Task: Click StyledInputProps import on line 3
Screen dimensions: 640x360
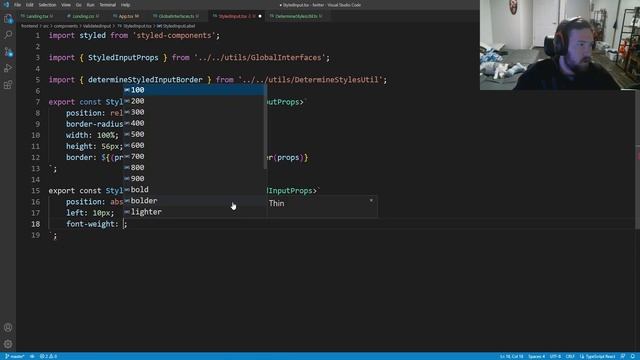Action: point(123,58)
